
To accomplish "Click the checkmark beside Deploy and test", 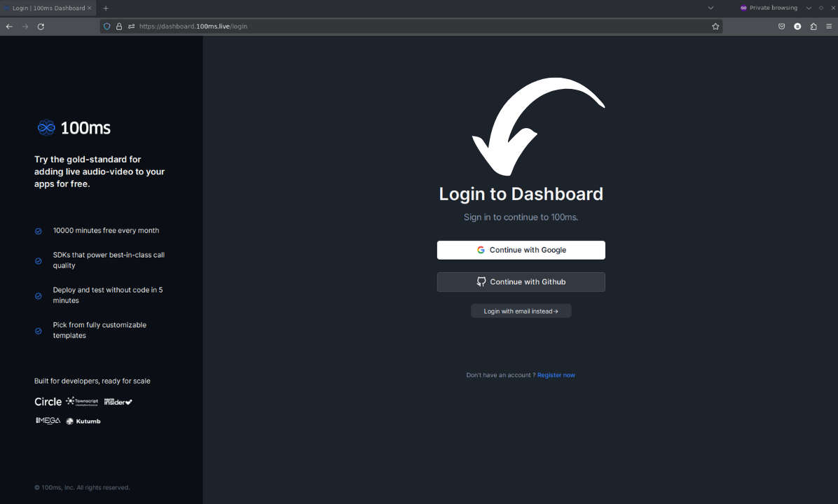I will pyautogui.click(x=39, y=296).
